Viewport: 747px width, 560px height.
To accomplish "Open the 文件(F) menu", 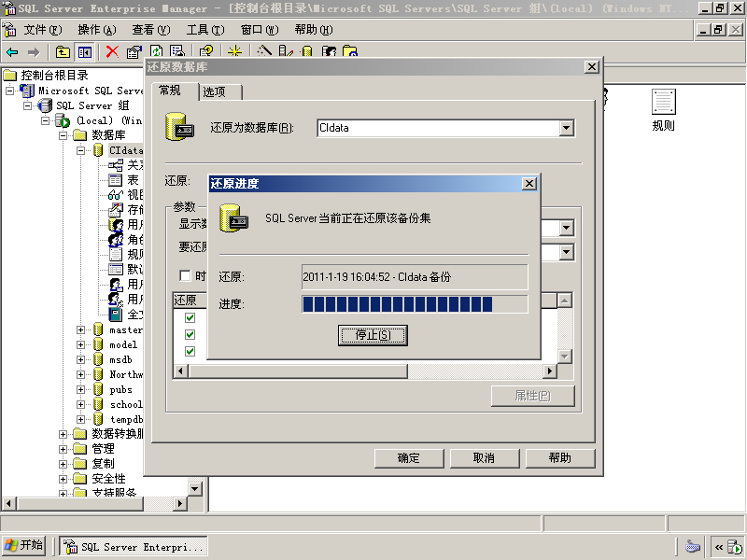I will (43, 30).
